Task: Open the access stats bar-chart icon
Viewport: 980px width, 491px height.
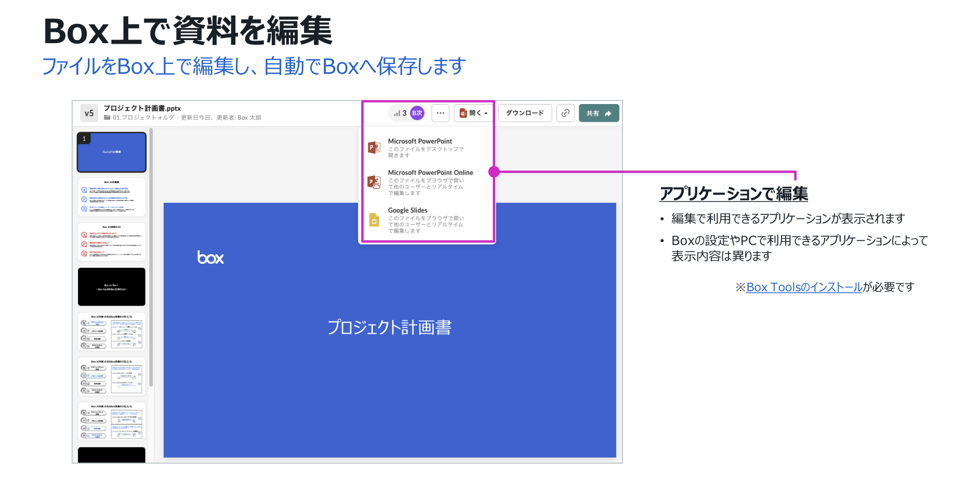Action: point(397,113)
